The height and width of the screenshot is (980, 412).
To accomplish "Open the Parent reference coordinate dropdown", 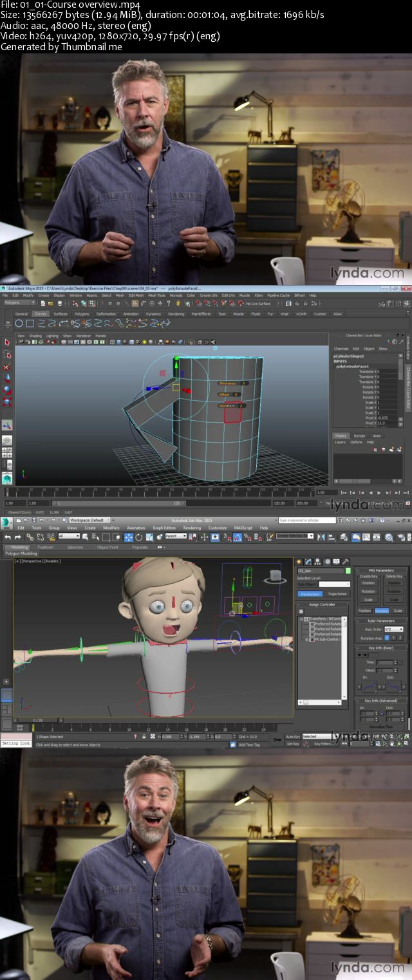I will pos(176,535).
